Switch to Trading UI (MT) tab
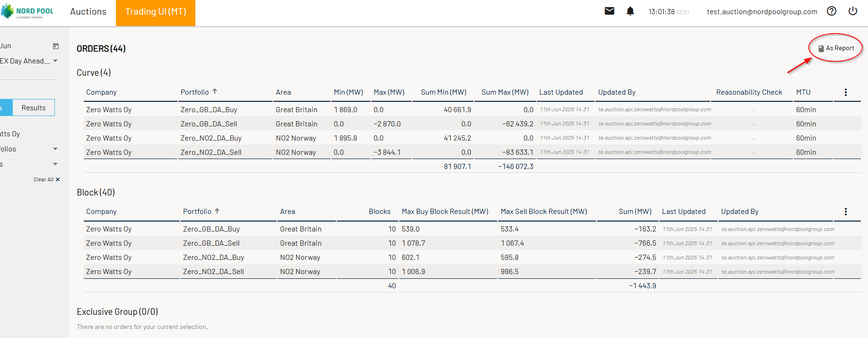This screenshot has width=868, height=338. [156, 12]
